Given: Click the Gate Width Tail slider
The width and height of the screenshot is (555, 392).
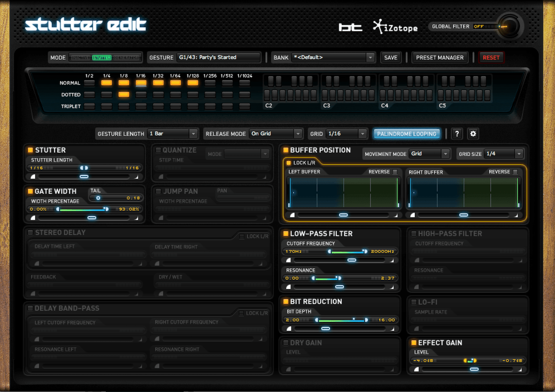Looking at the screenshot, I should tap(116, 198).
